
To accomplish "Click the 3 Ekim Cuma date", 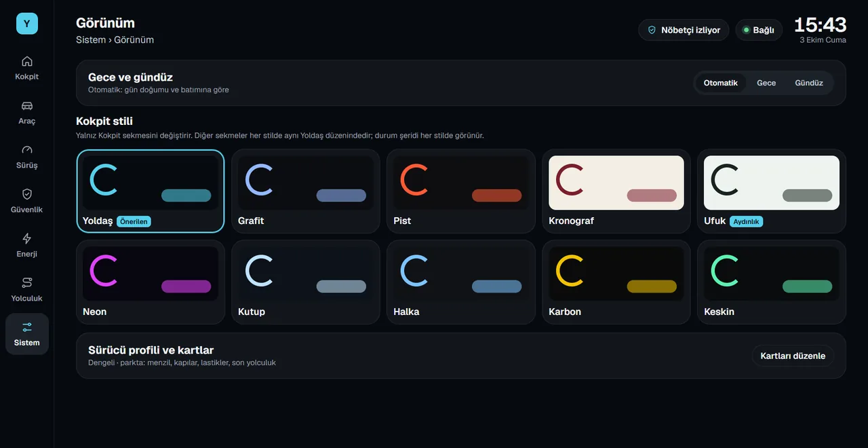I will (x=823, y=40).
